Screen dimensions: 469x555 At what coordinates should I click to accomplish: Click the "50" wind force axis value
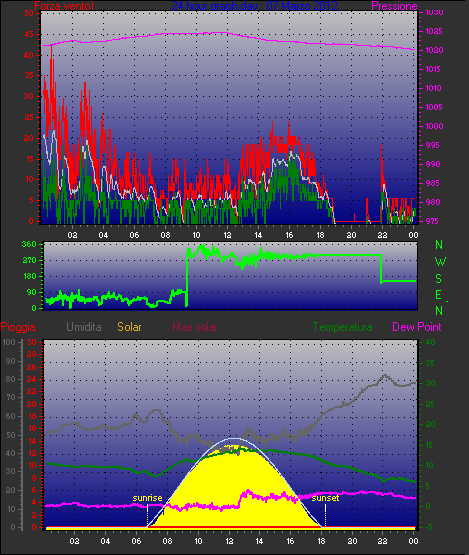tap(29, 13)
